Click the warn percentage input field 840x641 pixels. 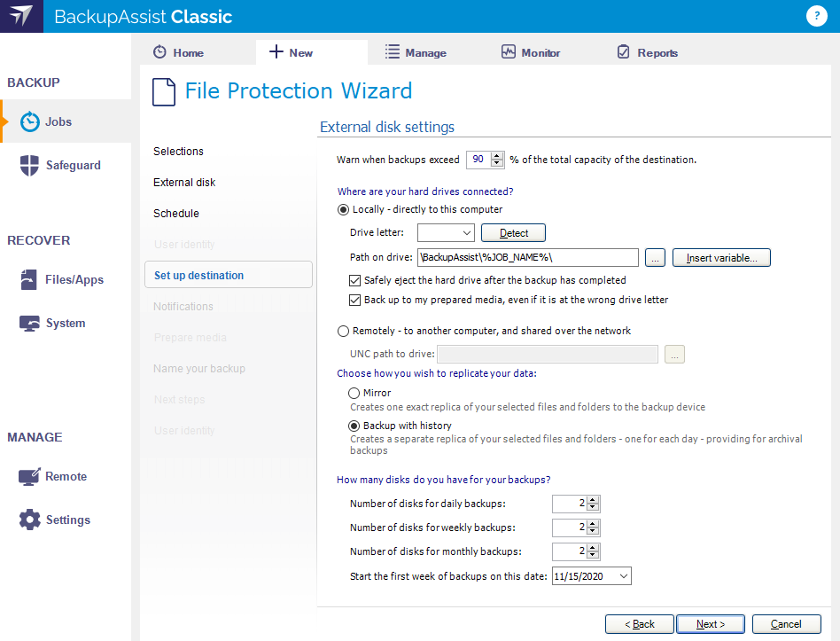point(479,160)
